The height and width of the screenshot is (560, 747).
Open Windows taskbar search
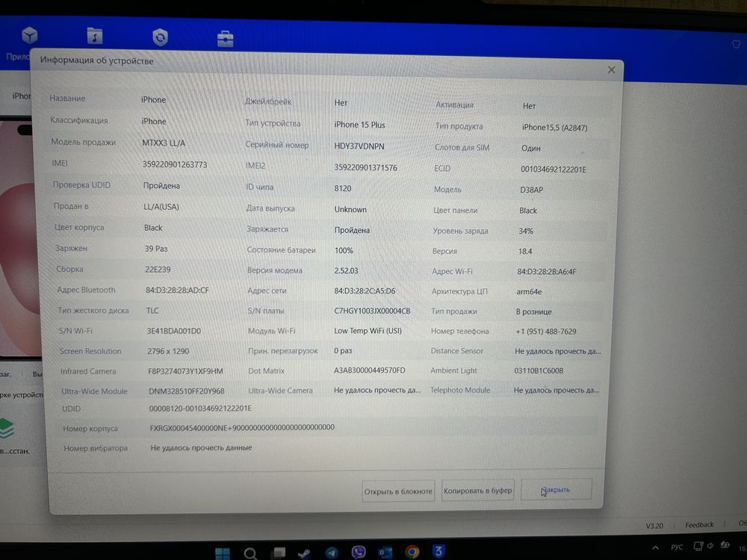[x=250, y=553]
